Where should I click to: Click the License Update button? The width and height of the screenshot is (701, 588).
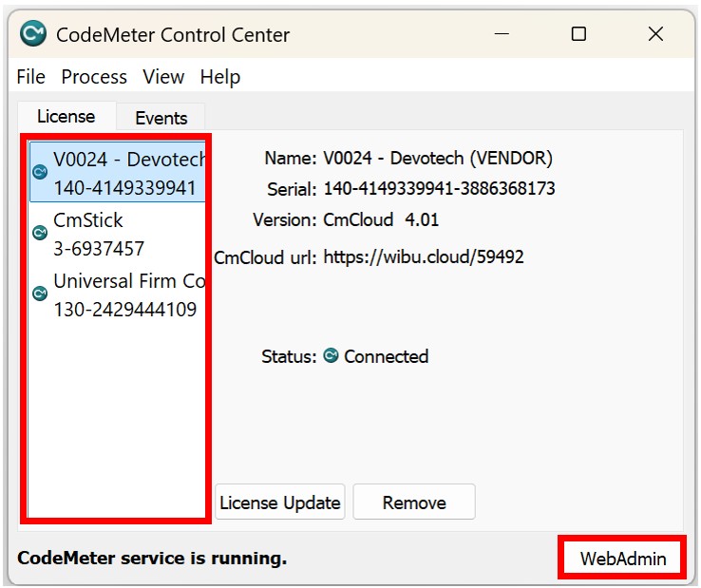coord(280,503)
